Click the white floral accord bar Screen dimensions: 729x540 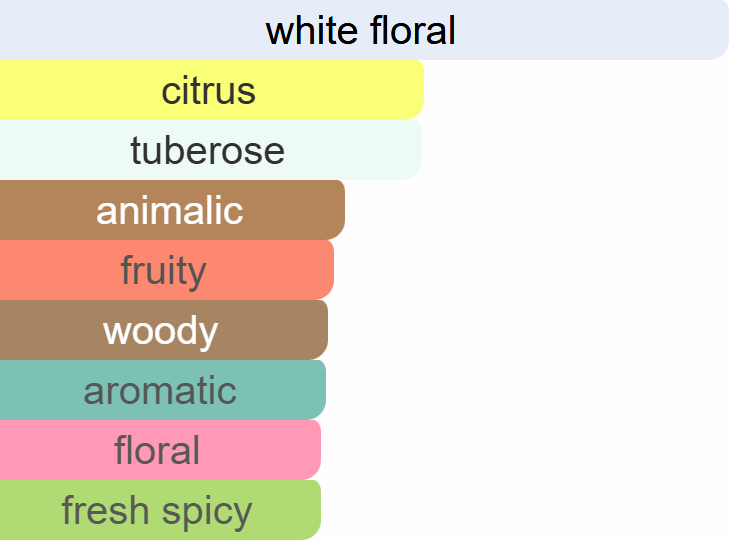364,30
